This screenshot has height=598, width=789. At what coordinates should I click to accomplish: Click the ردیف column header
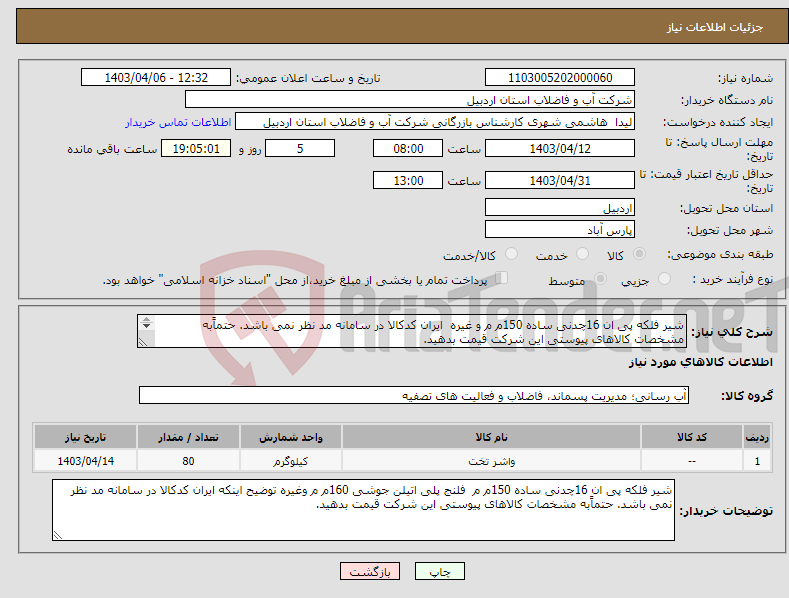click(757, 437)
